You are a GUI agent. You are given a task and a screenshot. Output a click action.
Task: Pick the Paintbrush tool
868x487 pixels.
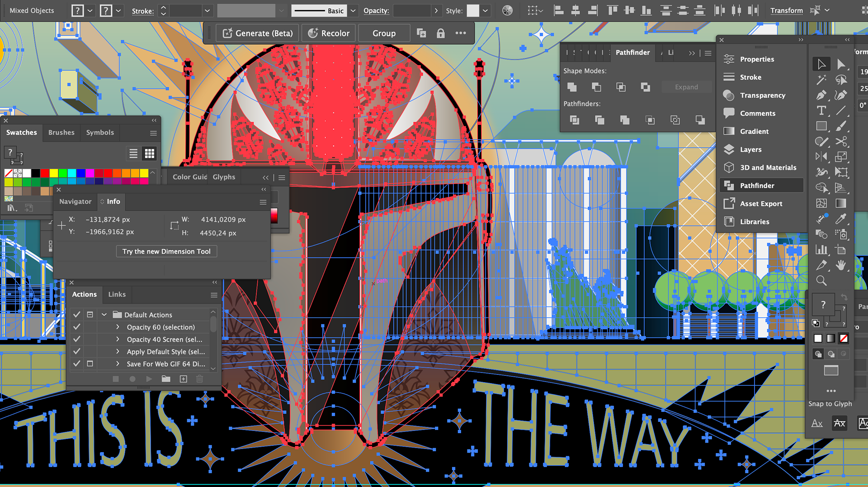coord(841,126)
